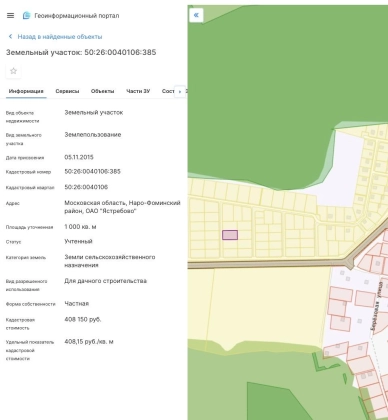
Task: Click the cadastral number value 50:26:0040106:385
Action: [x=92, y=171]
